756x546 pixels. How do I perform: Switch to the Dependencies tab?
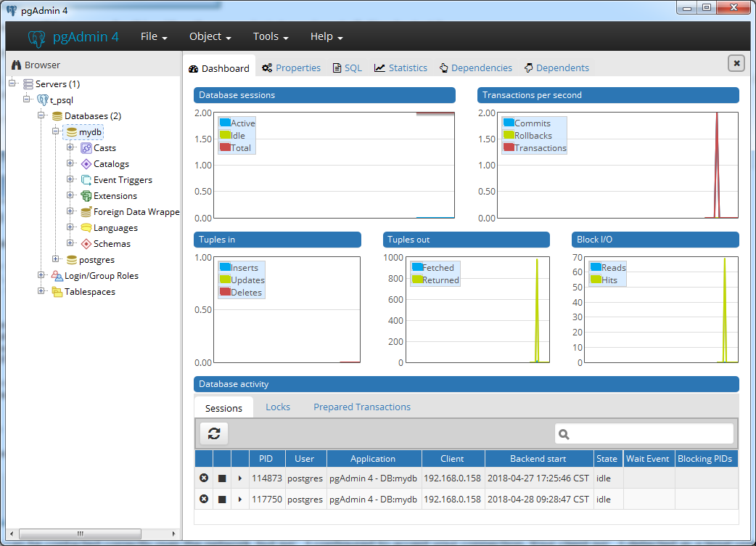click(x=475, y=68)
